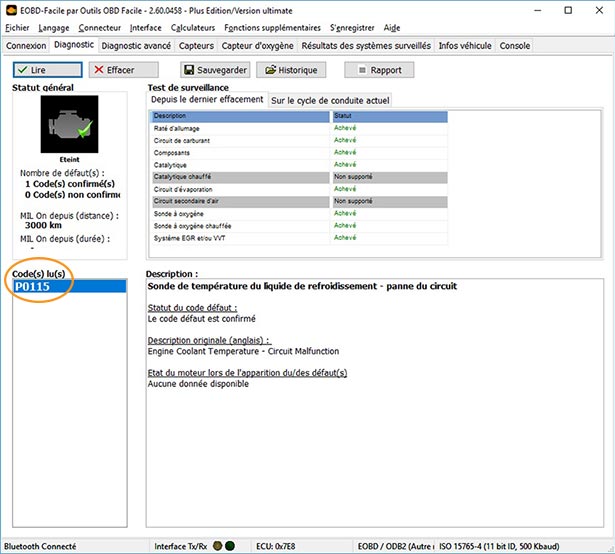Select Depuis le dernier effacement tab
Viewport: 615px width, 554px height.
[x=207, y=100]
